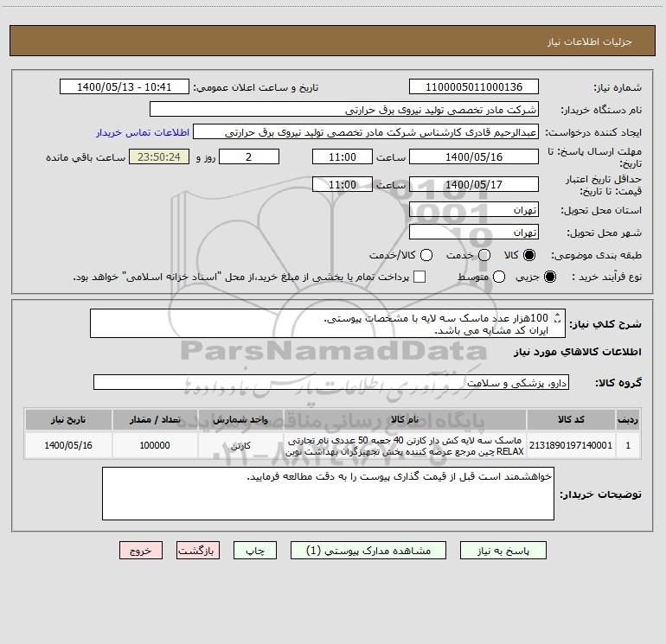Click the بازگشت back button
This screenshot has width=666, height=644.
pos(198,550)
